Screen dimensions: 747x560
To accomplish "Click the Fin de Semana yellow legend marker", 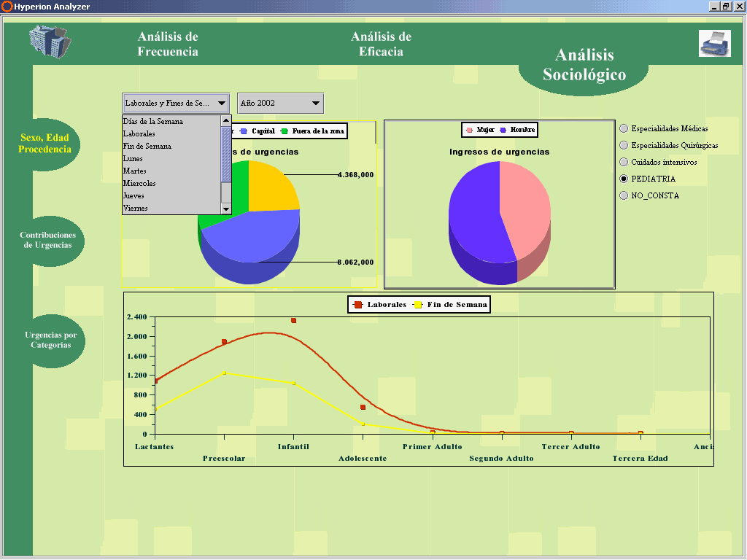I will (418, 305).
